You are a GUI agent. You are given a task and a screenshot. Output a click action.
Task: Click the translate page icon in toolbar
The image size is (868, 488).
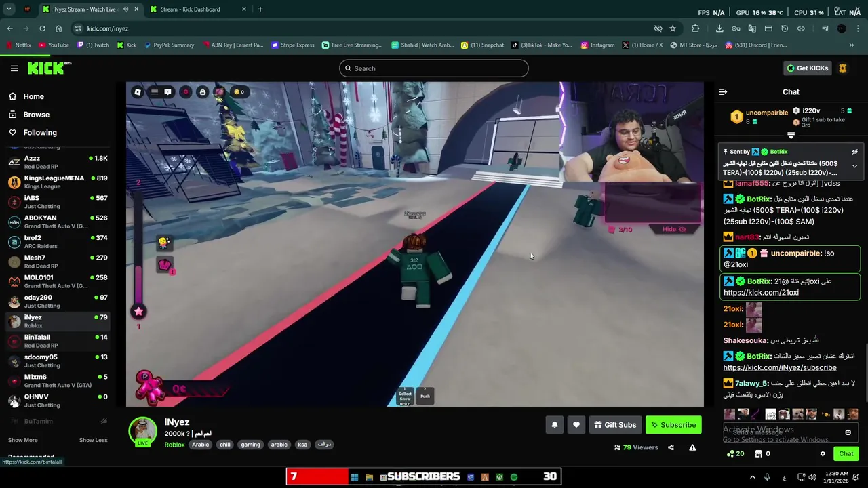(x=752, y=28)
